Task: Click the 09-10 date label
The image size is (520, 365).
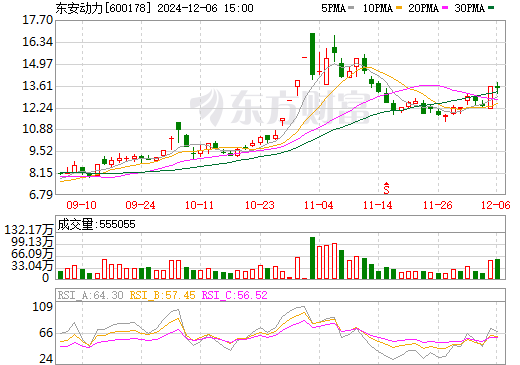Action: (x=81, y=205)
